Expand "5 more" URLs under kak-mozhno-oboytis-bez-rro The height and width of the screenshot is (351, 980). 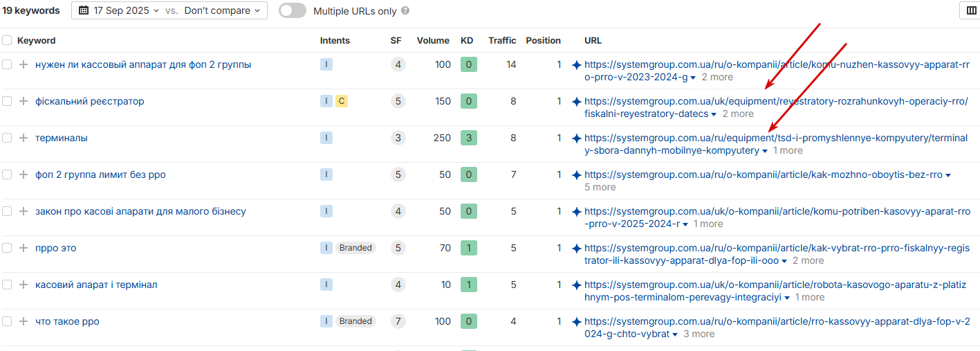(600, 187)
